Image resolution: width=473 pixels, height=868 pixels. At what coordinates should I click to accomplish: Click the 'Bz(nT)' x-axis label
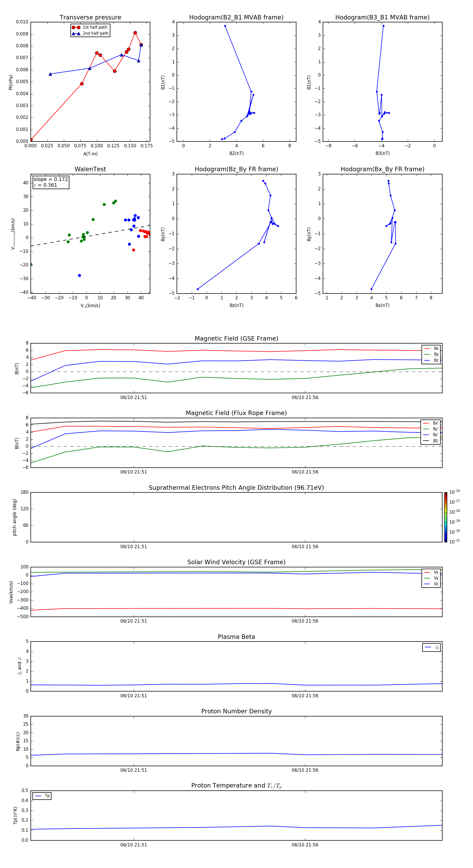(236, 305)
